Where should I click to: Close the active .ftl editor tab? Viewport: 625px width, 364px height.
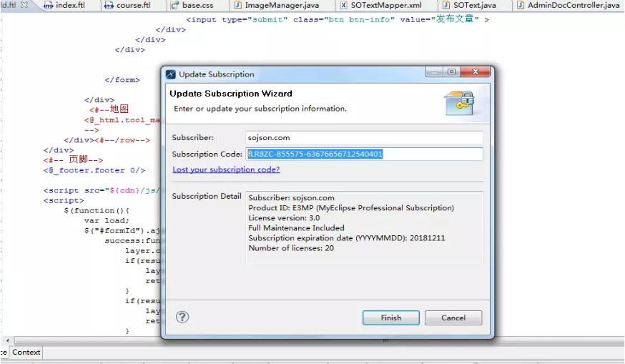click(x=24, y=5)
